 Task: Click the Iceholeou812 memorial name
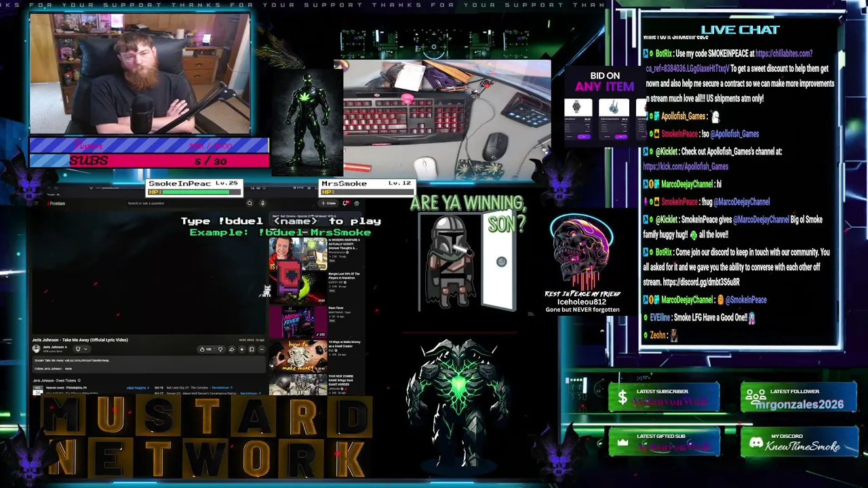coord(581,302)
